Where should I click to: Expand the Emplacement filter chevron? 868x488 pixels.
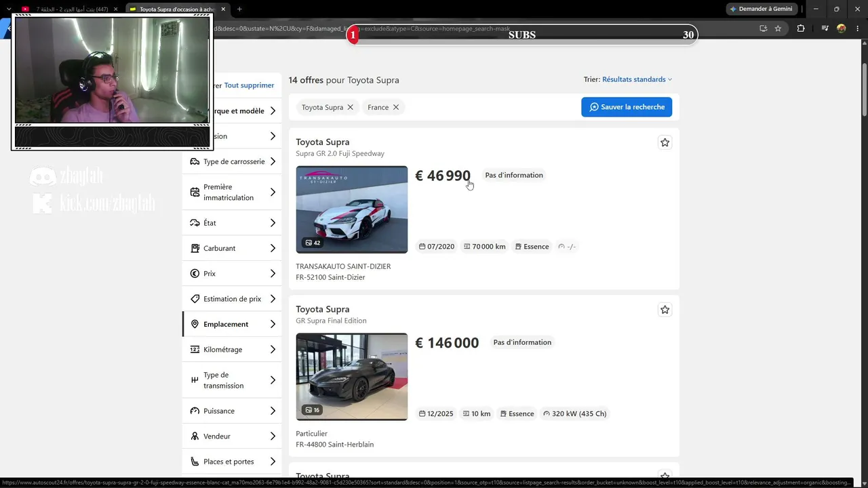point(273,324)
